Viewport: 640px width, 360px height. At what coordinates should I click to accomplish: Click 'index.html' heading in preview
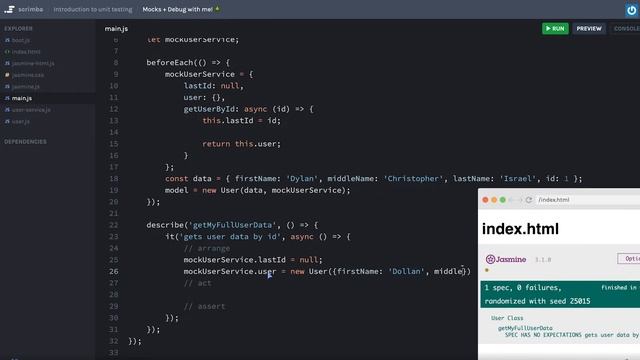[x=520, y=229]
